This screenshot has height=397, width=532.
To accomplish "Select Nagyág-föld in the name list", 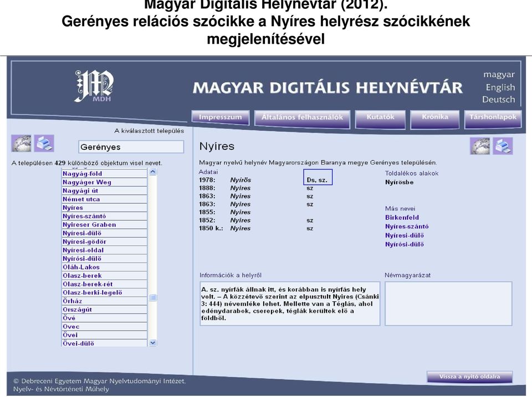I will (105, 173).
